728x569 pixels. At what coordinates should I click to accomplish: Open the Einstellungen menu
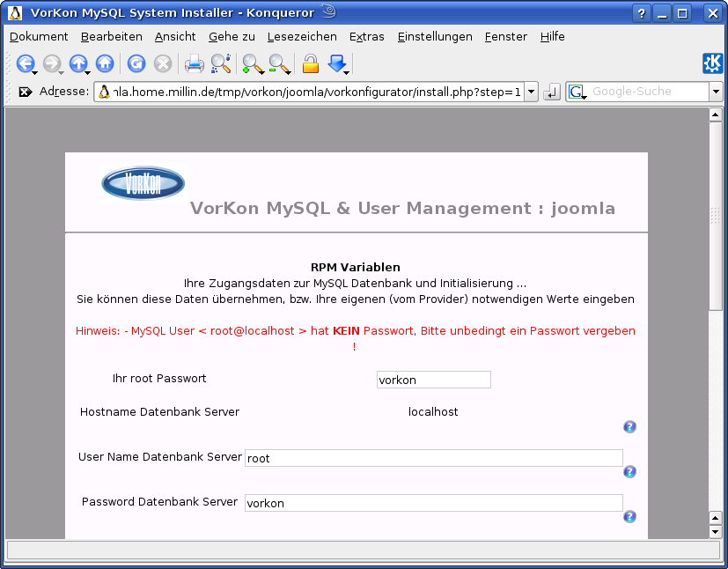[x=435, y=37]
